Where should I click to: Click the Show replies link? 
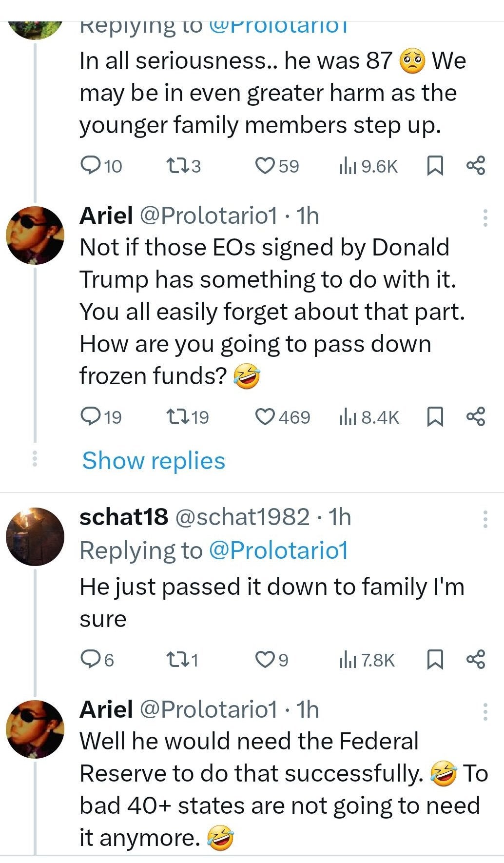point(154,461)
